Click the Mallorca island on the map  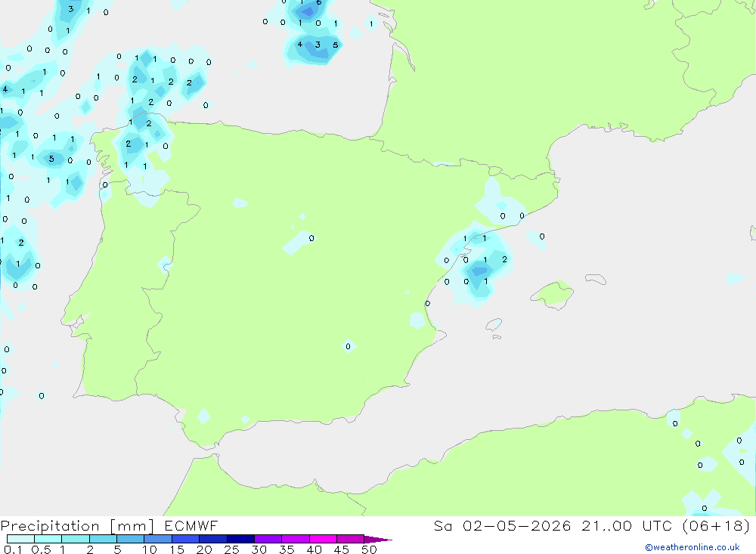click(553, 294)
